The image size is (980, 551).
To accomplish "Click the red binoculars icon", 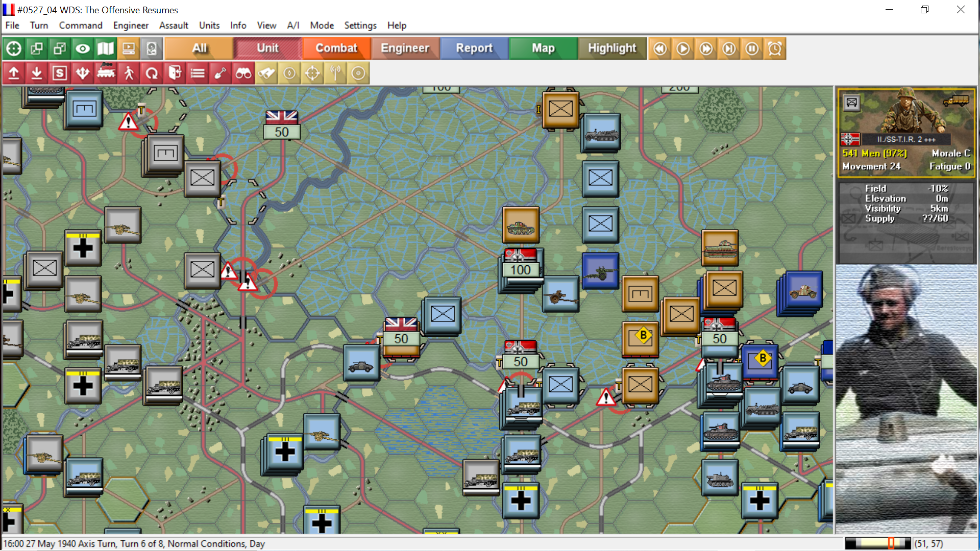I will pos(243,73).
